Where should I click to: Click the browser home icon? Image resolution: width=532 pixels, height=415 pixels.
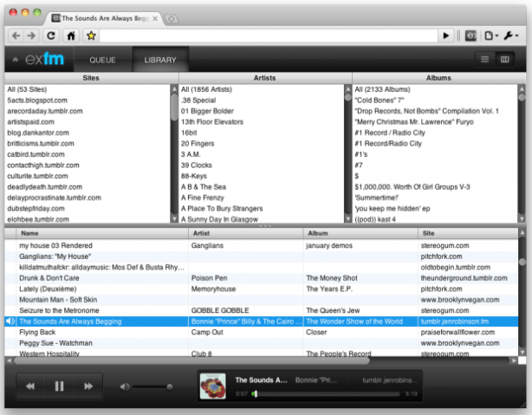click(x=71, y=36)
